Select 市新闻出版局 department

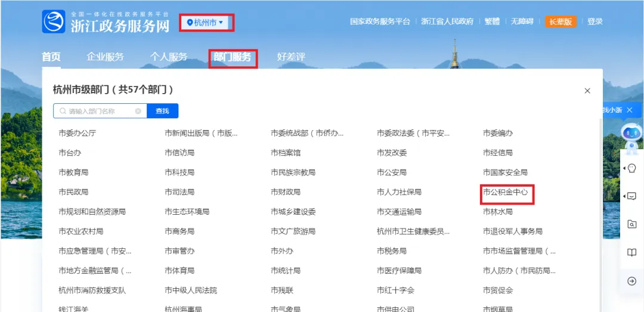[202, 133]
